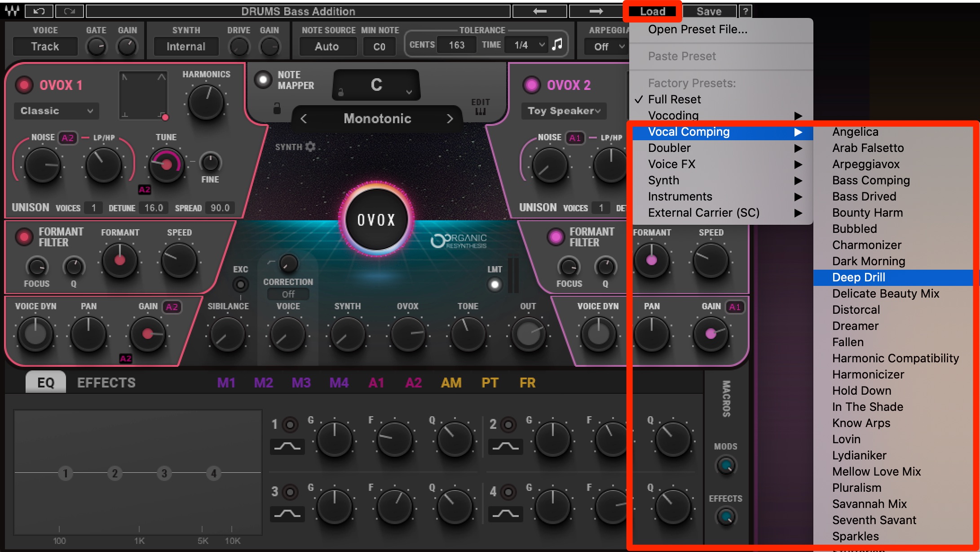Open the Synth presets submenu
Viewport: 980px width, 552px height.
(722, 180)
